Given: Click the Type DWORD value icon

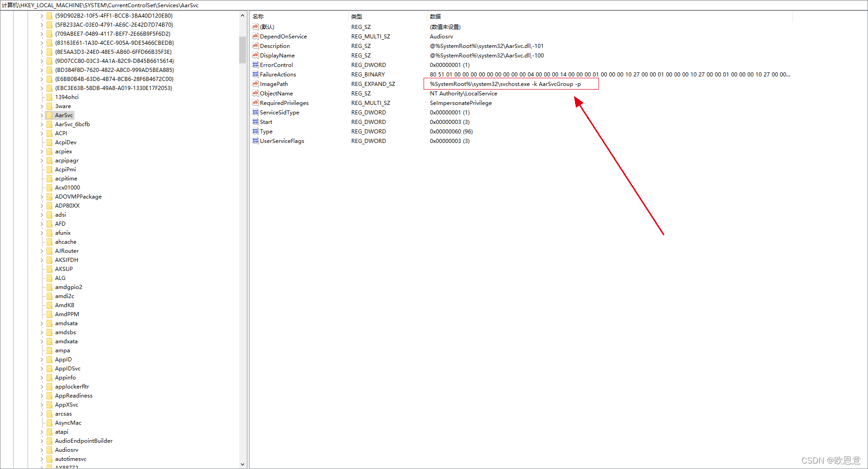Looking at the screenshot, I should coord(255,131).
